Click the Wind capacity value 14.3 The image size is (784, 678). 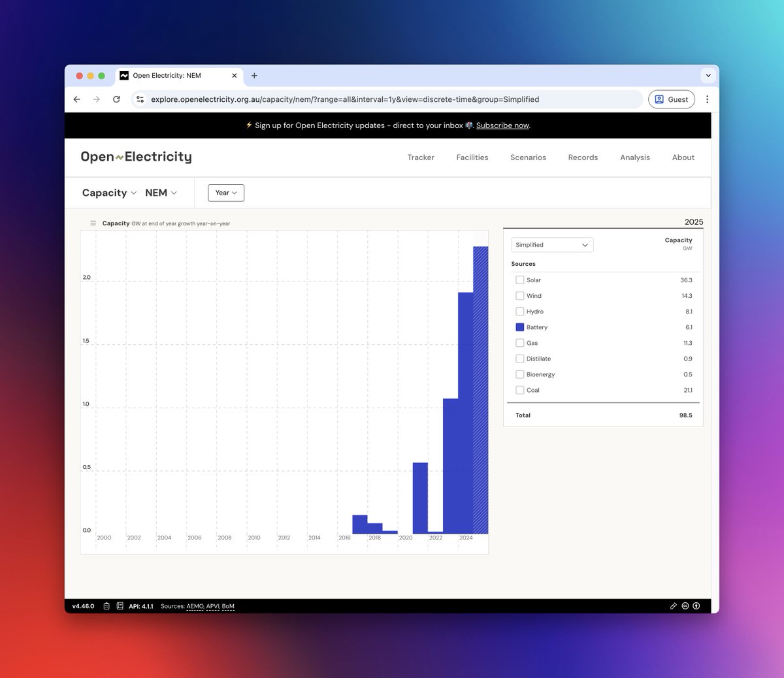coord(687,296)
